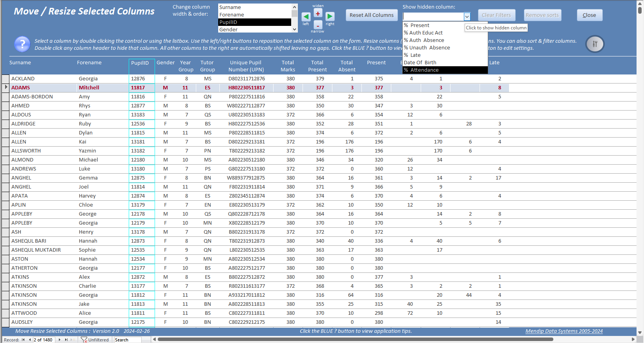Toggle the show hidden column dropdown arrow
644x343 pixels.
[x=467, y=16]
